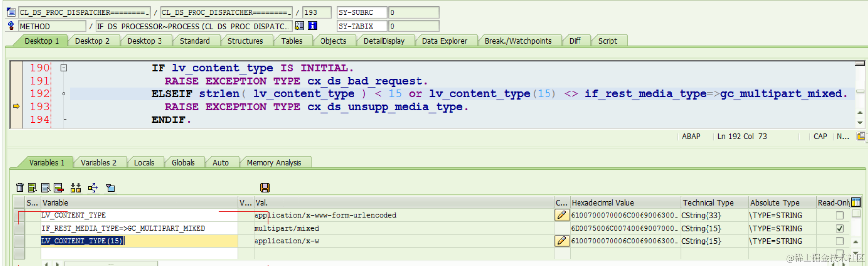The width and height of the screenshot is (868, 266).
Task: Switch to Desktop 3 tab
Action: pyautogui.click(x=145, y=41)
